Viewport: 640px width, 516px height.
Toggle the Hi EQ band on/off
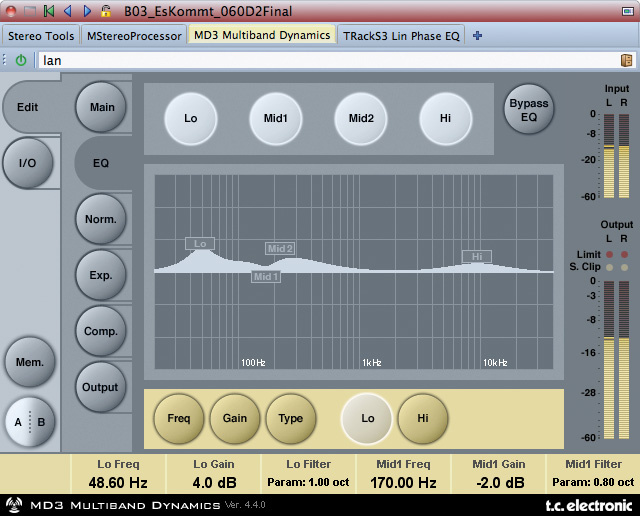(445, 118)
